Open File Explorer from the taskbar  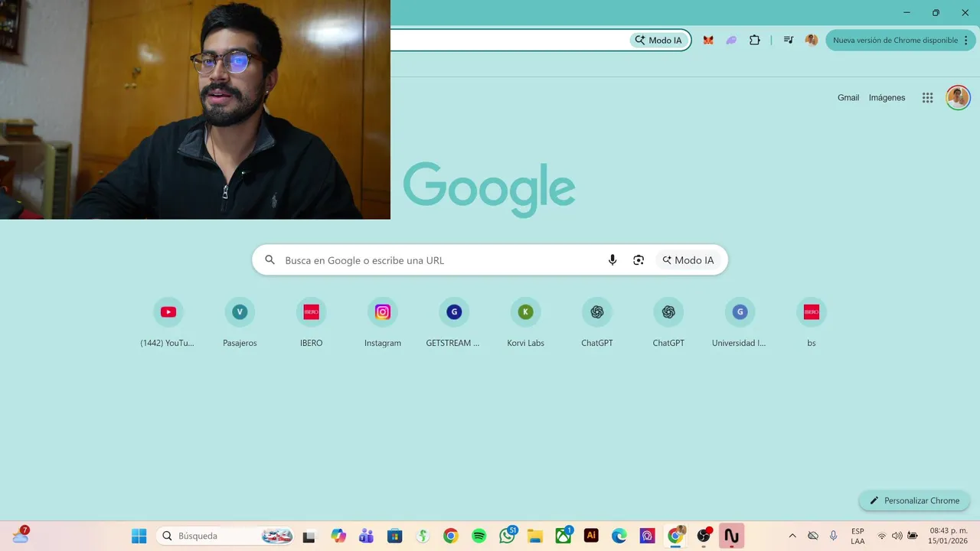coord(535,536)
